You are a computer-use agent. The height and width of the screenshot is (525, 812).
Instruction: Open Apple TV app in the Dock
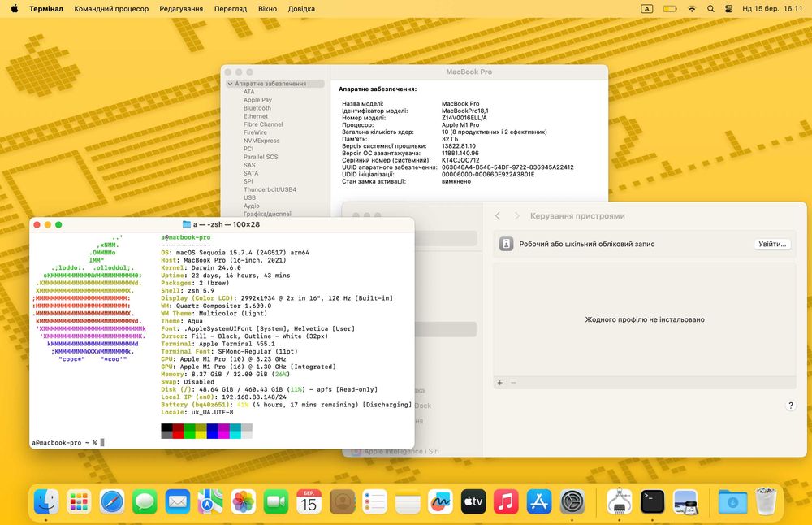click(x=473, y=501)
